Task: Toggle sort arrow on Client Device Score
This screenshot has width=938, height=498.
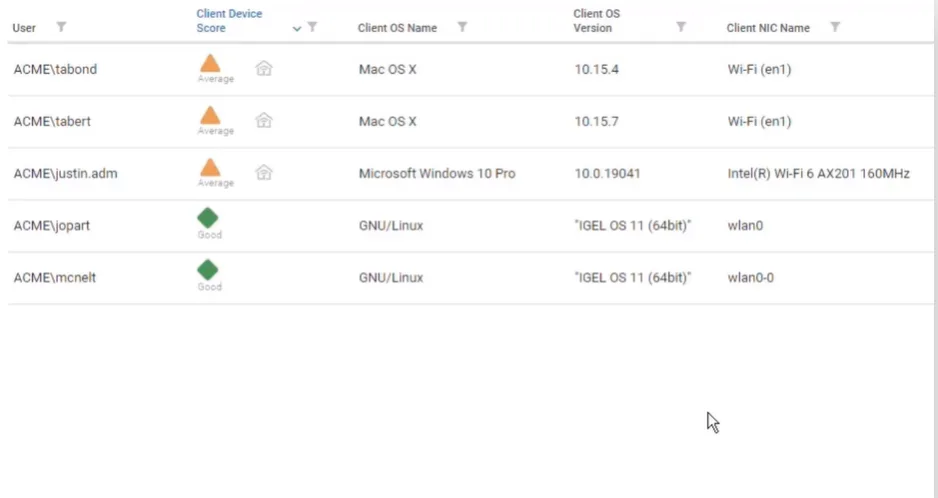Action: [x=296, y=29]
